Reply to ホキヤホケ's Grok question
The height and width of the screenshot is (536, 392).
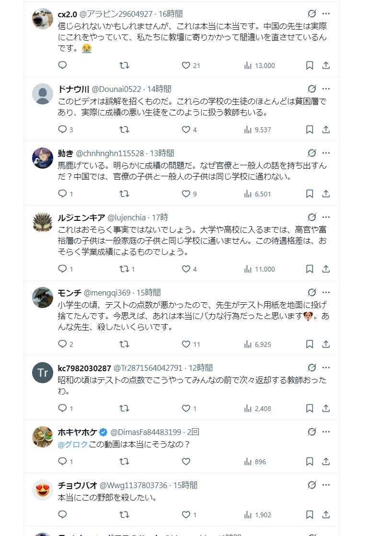point(62,461)
